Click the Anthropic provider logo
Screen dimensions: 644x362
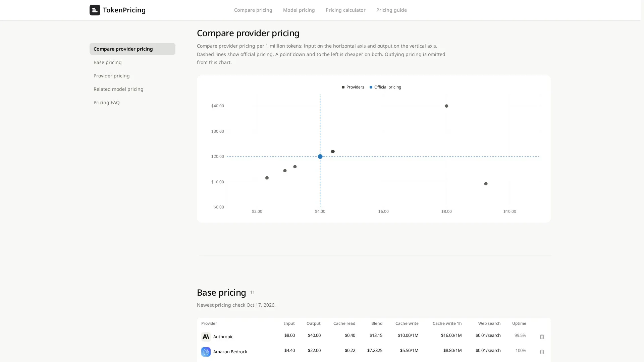(x=206, y=337)
